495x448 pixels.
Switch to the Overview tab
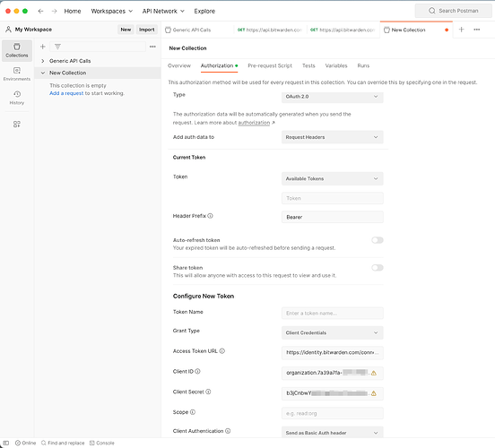pyautogui.click(x=179, y=65)
